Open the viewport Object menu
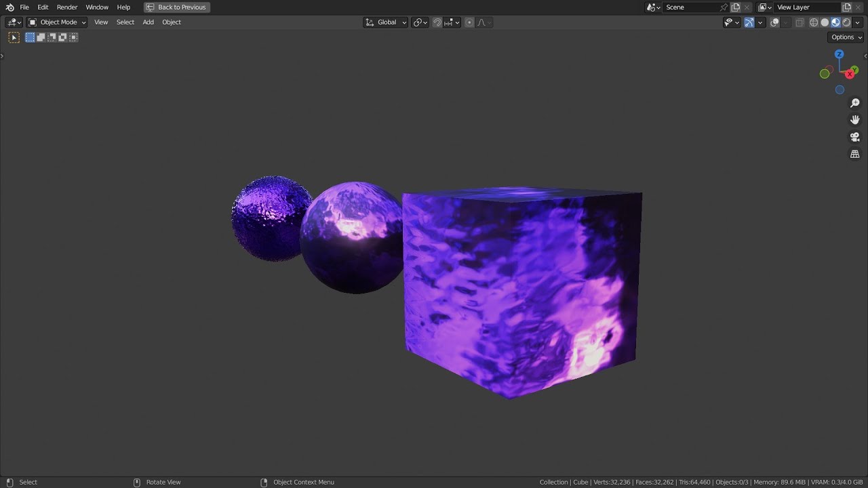Image resolution: width=868 pixels, height=488 pixels. [x=172, y=22]
